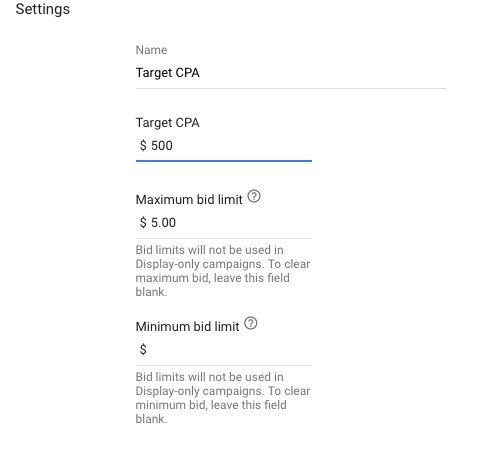Click the grey Name label
Image resolution: width=483 pixels, height=455 pixels.
pos(151,50)
